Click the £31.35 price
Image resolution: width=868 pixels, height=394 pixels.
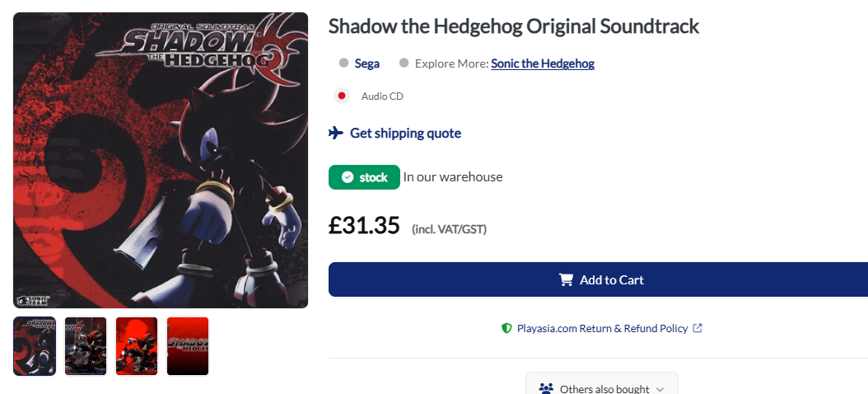(364, 225)
